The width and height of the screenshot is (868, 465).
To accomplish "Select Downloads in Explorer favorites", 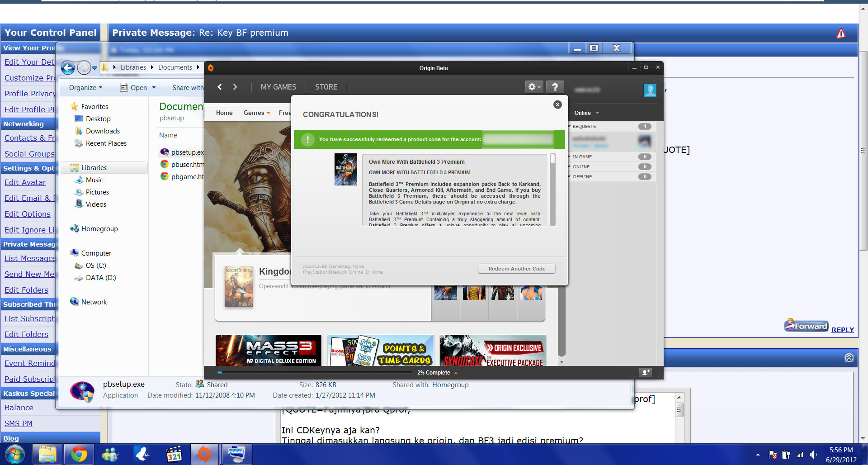I will 97,131.
